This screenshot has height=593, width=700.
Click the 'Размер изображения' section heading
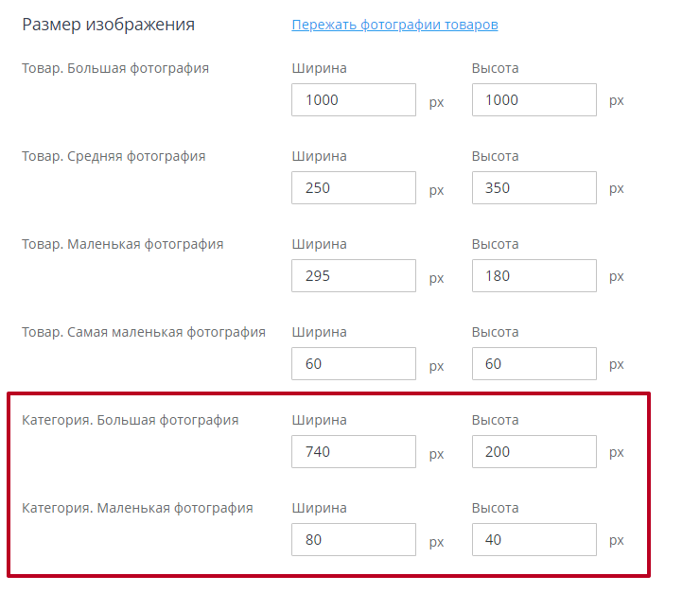pos(108,25)
